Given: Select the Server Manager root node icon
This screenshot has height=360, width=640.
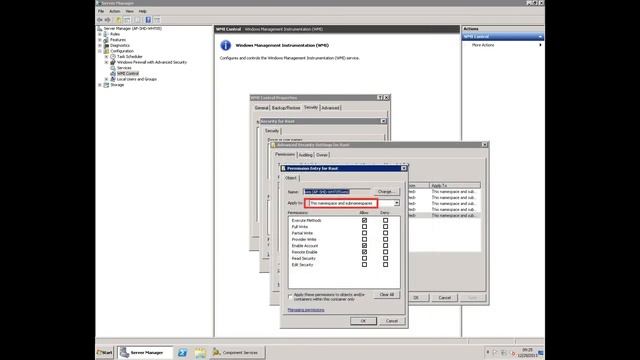Looking at the screenshot, I should coord(100,29).
